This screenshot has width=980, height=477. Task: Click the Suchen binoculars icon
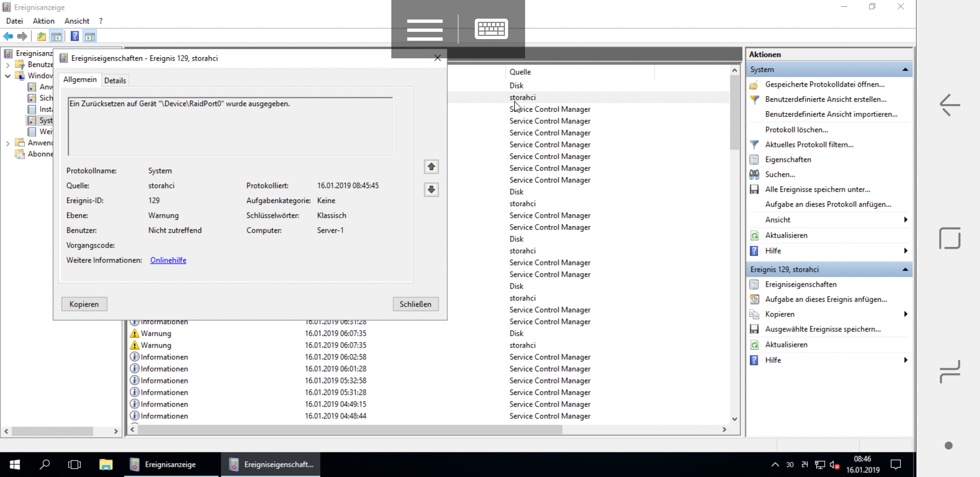(x=754, y=174)
